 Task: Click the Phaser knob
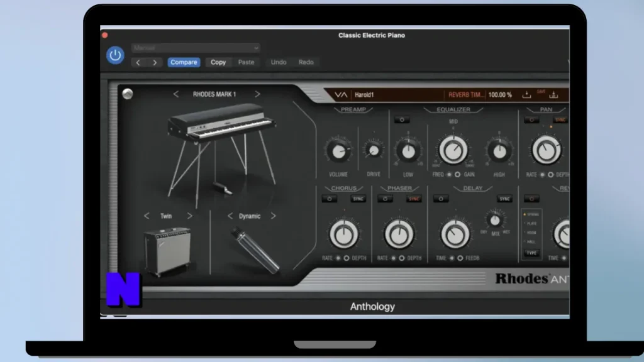tap(399, 234)
